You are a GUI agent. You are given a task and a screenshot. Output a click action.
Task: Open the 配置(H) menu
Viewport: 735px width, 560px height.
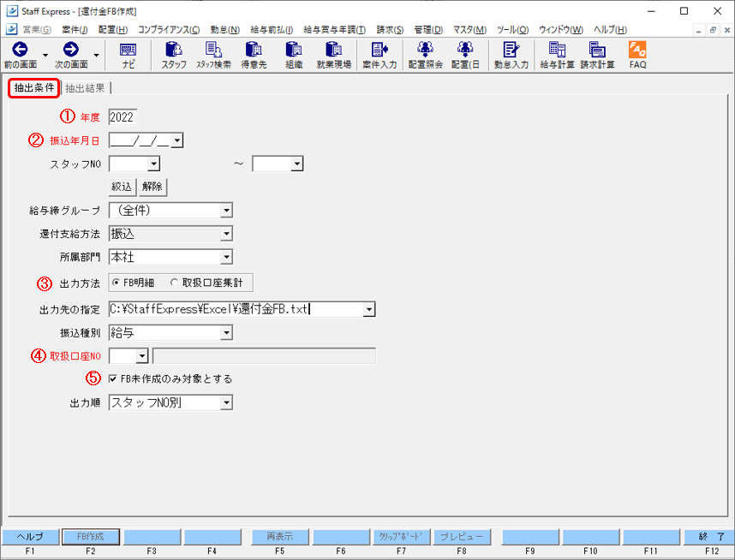[x=113, y=29]
